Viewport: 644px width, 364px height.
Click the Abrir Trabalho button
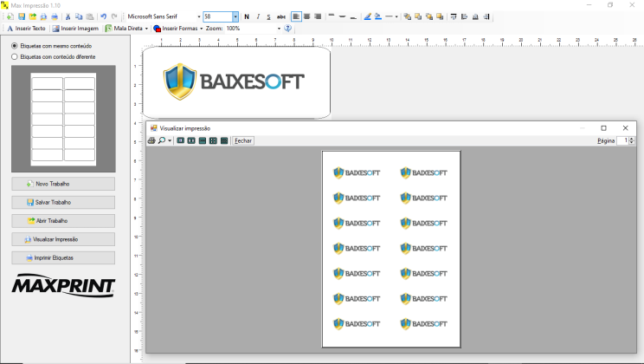63,221
